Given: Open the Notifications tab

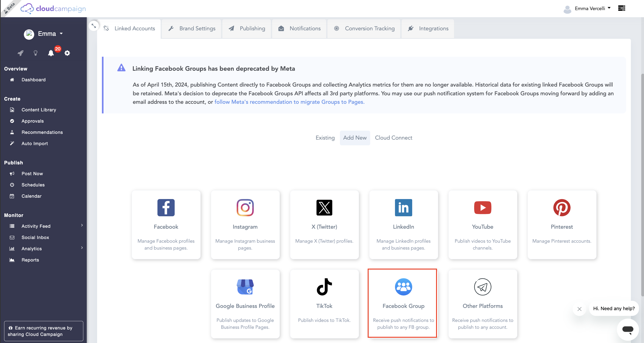Looking at the screenshot, I should click(x=299, y=29).
